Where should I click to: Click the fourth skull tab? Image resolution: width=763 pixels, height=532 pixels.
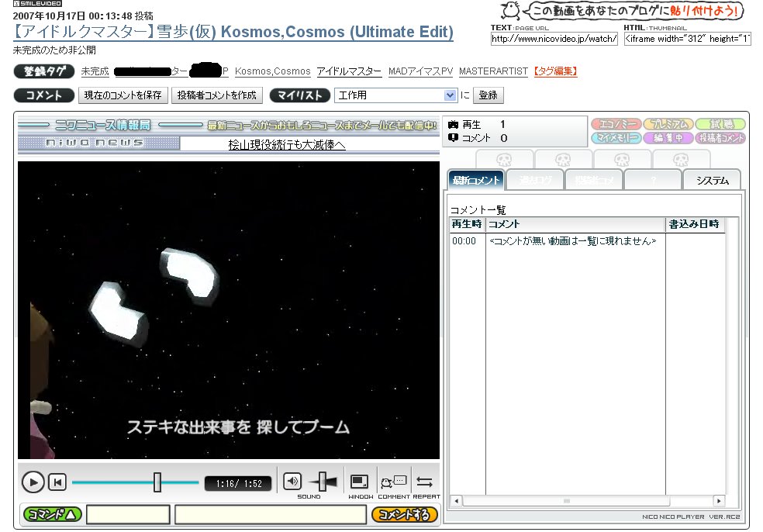tap(681, 160)
